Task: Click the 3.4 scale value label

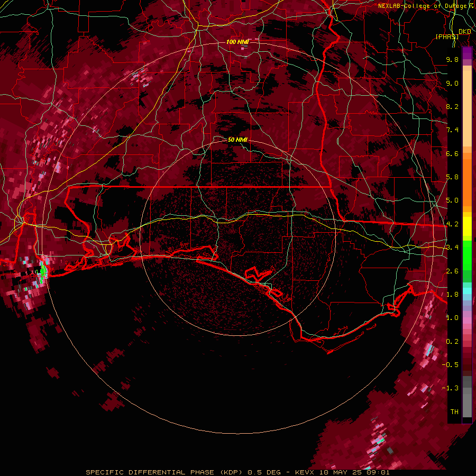Action: pos(452,248)
